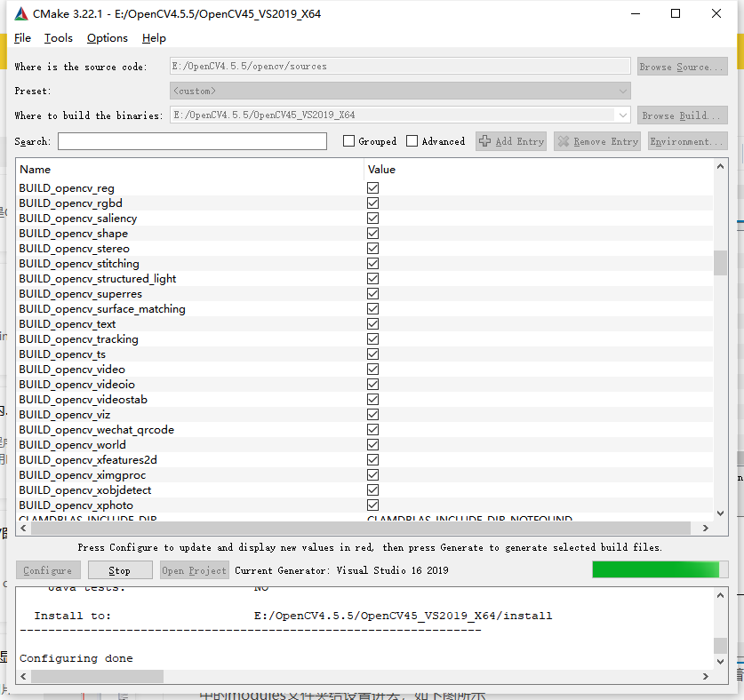This screenshot has width=744, height=700.
Task: Click the Stop button
Action: pyautogui.click(x=120, y=570)
